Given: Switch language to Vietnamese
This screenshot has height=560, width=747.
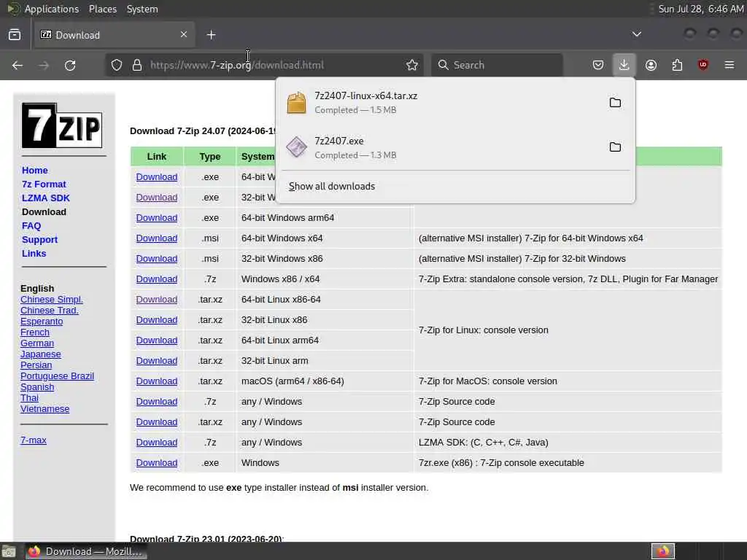Looking at the screenshot, I should point(44,409).
